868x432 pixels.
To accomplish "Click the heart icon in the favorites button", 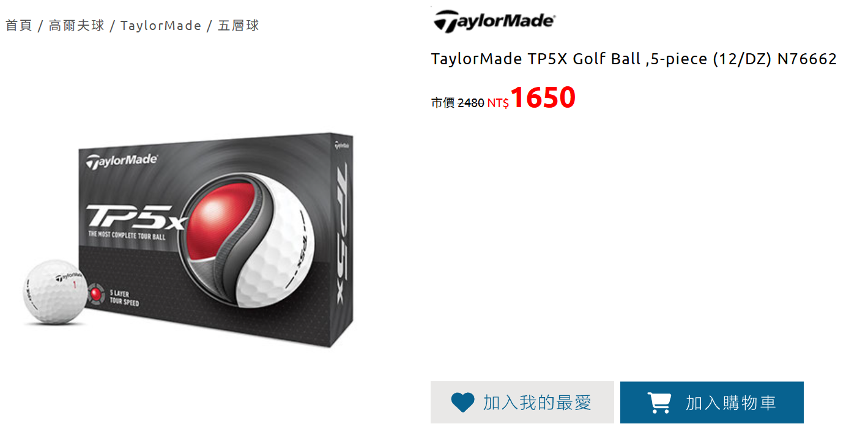I will coord(462,403).
